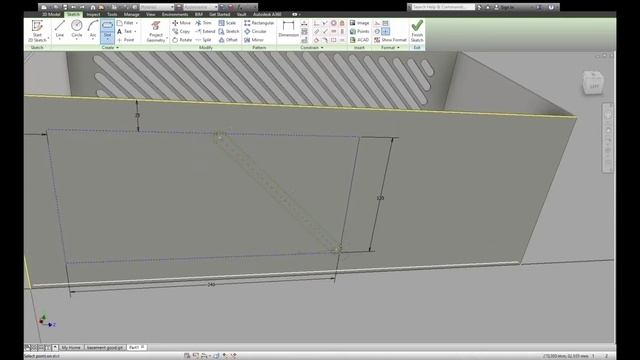Viewport: 640px width, 360px height.
Task: Click the Search Help & Commands field
Action: [x=443, y=7]
